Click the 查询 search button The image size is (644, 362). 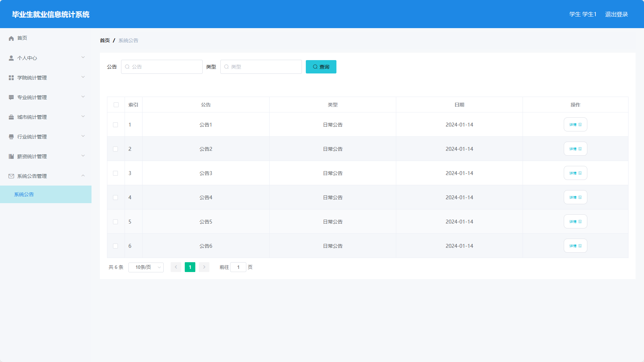click(x=321, y=67)
